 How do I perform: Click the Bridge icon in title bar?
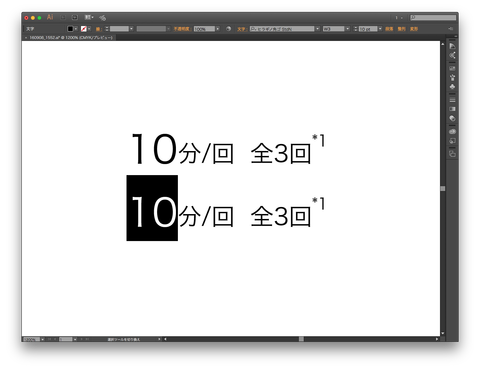tap(63, 17)
